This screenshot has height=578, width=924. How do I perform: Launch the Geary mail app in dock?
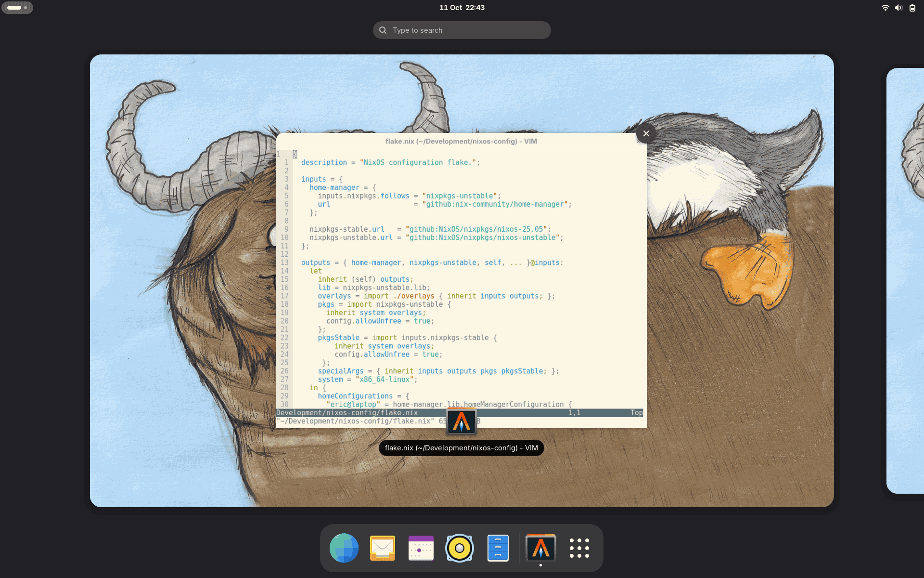(x=382, y=548)
